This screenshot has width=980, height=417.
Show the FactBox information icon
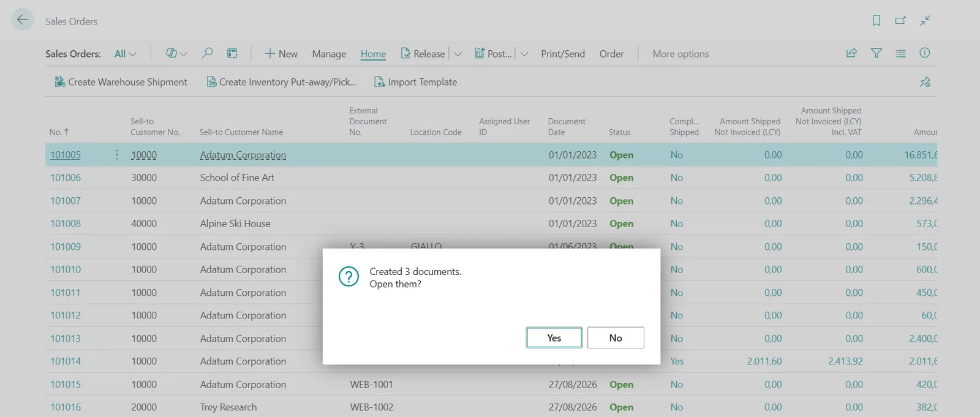[x=925, y=53]
